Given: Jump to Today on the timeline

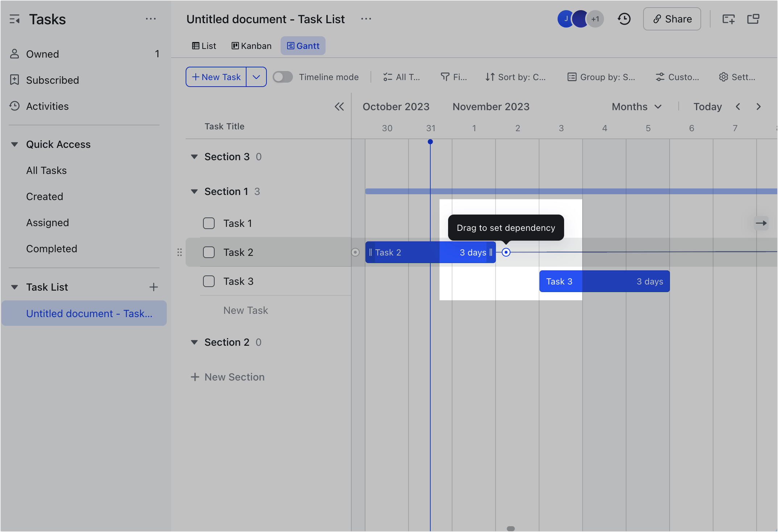Looking at the screenshot, I should pyautogui.click(x=707, y=106).
